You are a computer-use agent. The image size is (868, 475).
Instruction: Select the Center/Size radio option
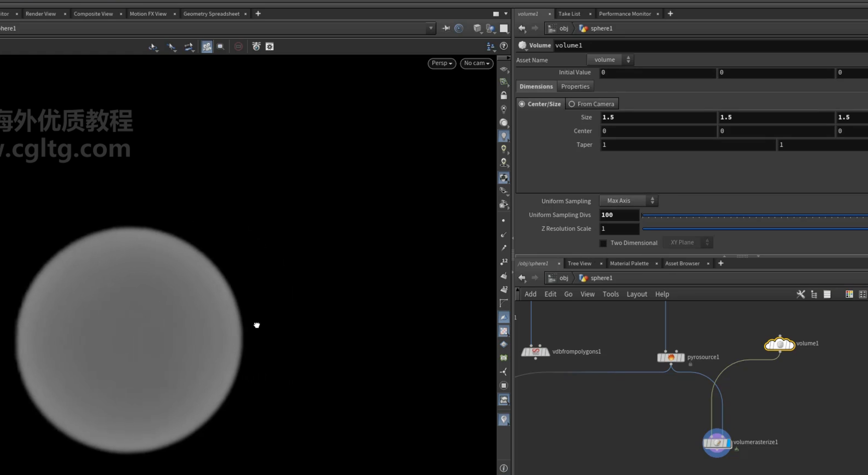(522, 104)
